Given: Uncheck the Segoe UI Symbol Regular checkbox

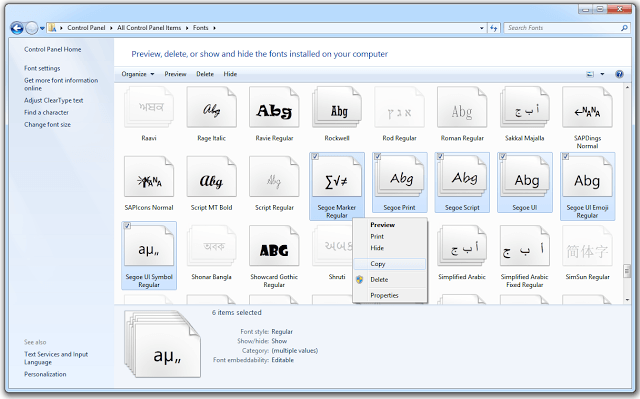Looking at the screenshot, I should coord(127,226).
